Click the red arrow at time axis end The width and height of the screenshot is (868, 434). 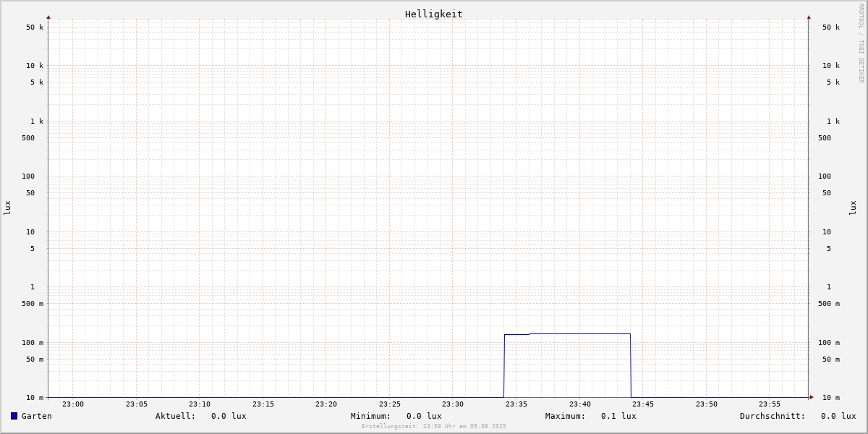click(x=812, y=397)
